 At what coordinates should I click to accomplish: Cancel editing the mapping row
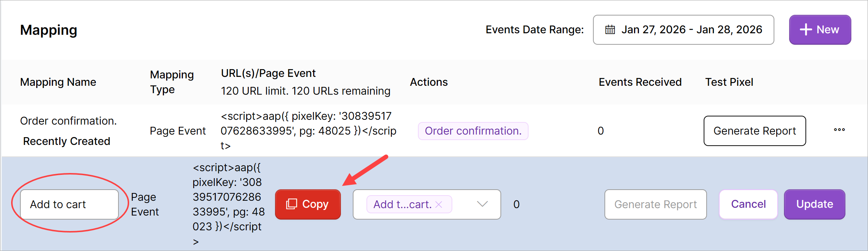748,204
